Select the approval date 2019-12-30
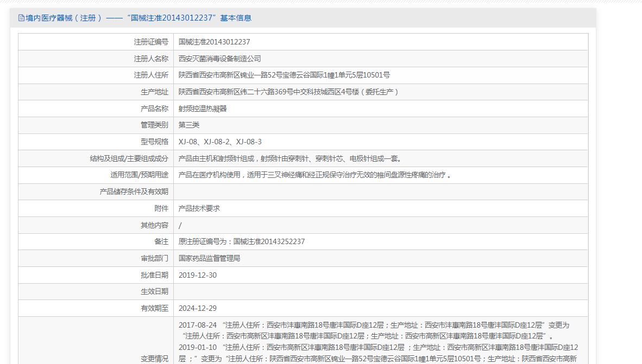This screenshot has width=642, height=364. (x=198, y=275)
